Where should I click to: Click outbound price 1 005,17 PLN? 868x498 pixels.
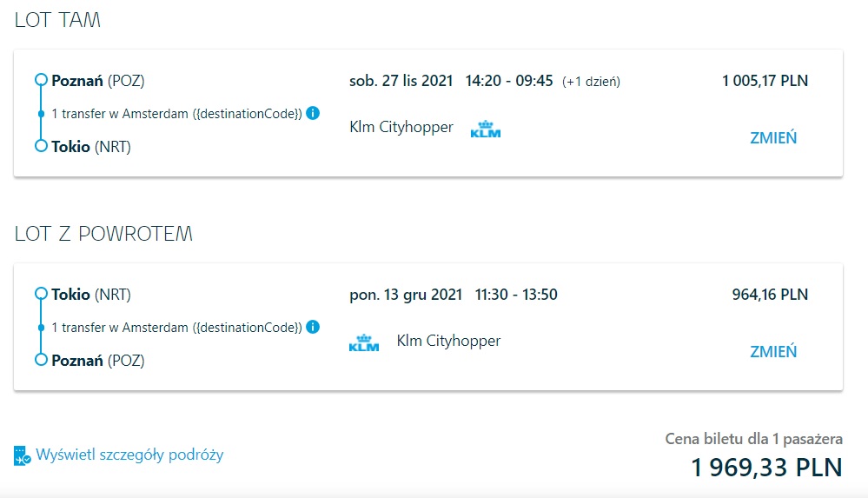[765, 81]
